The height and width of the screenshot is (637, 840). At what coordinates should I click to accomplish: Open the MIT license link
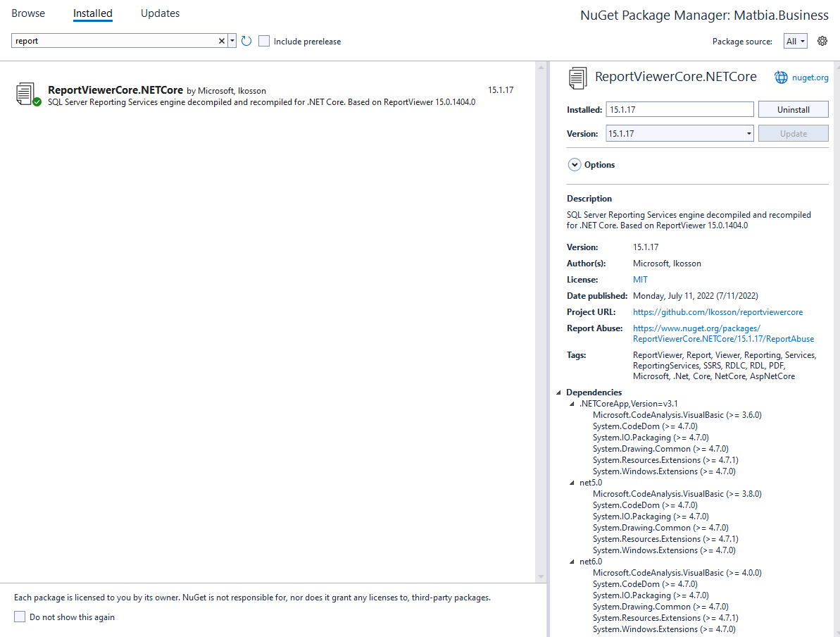click(639, 279)
